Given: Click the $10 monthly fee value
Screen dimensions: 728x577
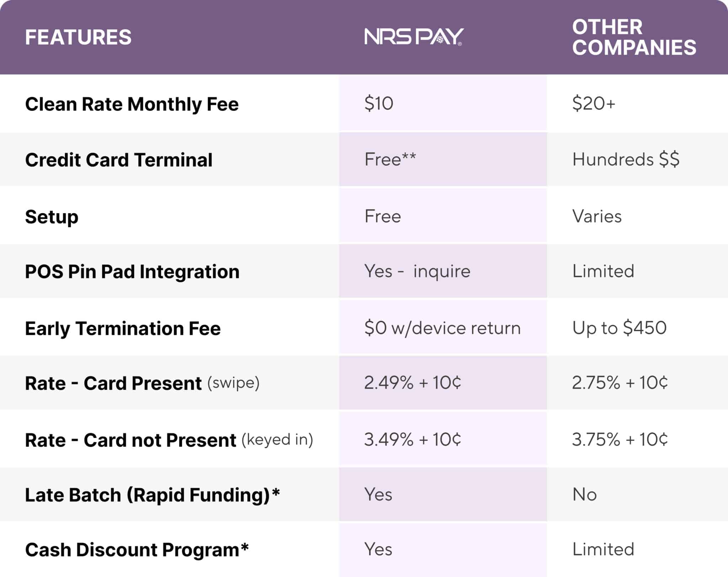Looking at the screenshot, I should [379, 103].
